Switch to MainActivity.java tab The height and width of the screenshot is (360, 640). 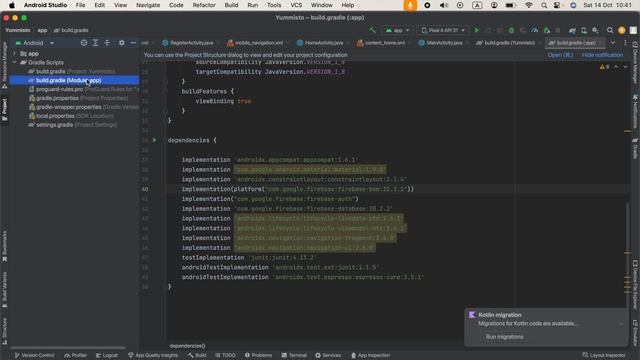click(444, 42)
